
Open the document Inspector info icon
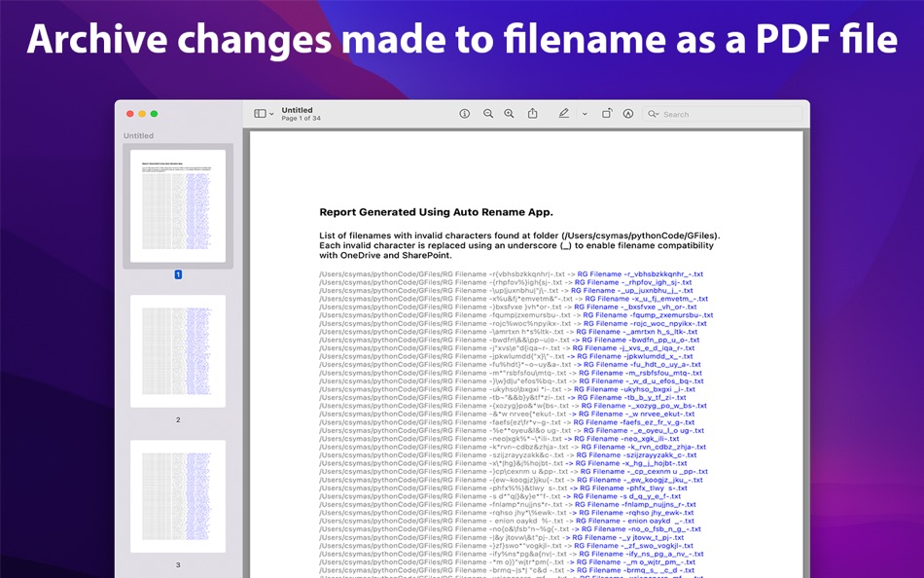[464, 114]
